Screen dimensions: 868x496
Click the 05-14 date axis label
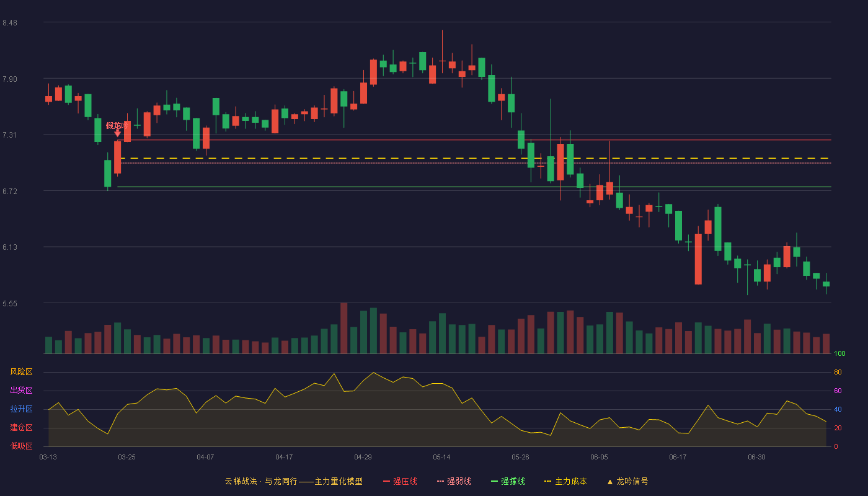tap(441, 457)
